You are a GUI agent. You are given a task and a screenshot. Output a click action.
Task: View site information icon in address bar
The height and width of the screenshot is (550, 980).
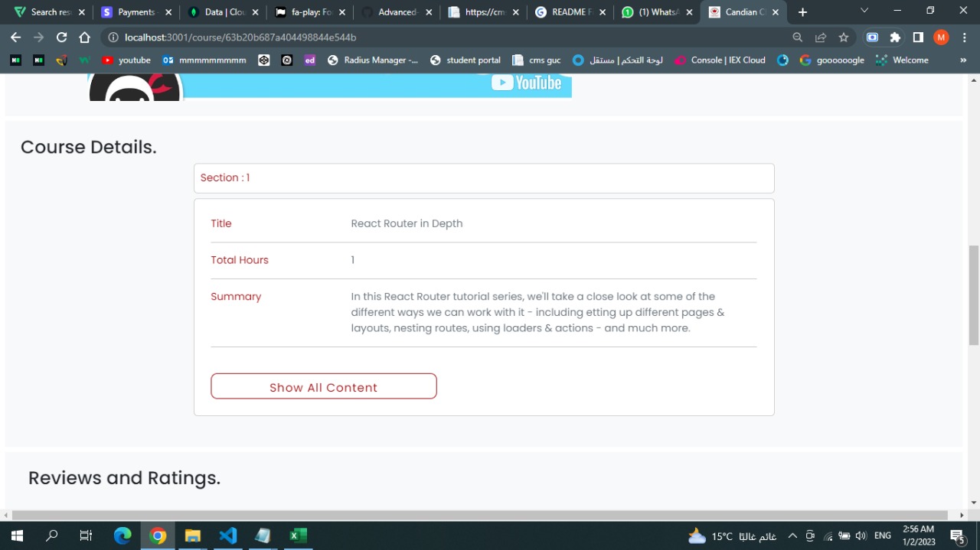pos(113,37)
